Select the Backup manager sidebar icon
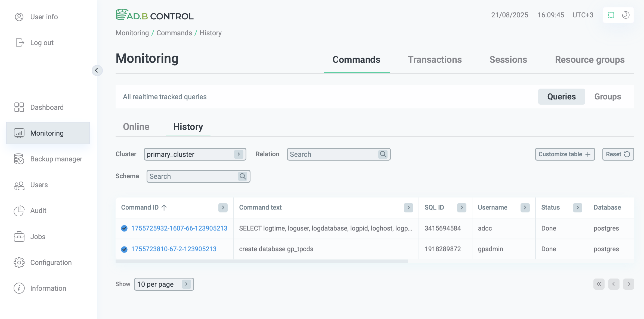This screenshot has width=644, height=319. (x=19, y=159)
